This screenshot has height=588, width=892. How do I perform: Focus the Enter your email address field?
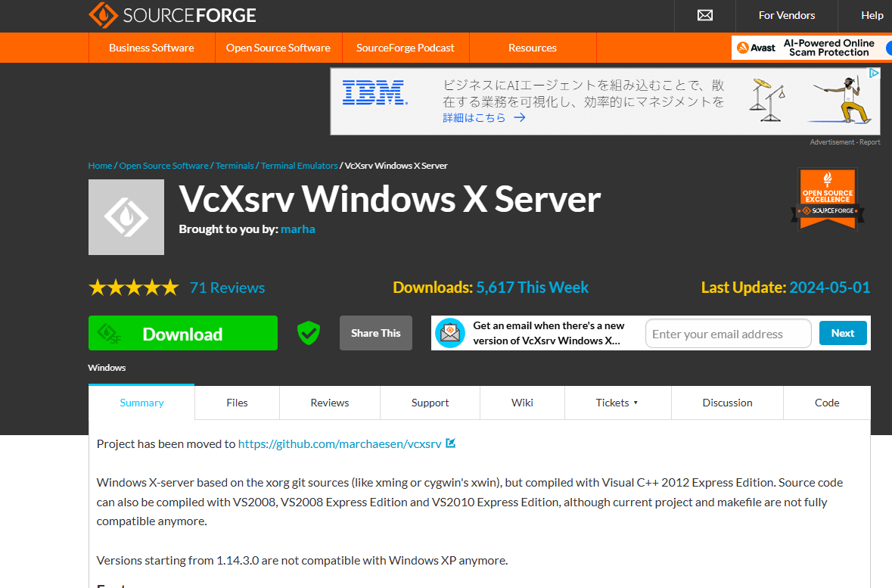coord(728,334)
